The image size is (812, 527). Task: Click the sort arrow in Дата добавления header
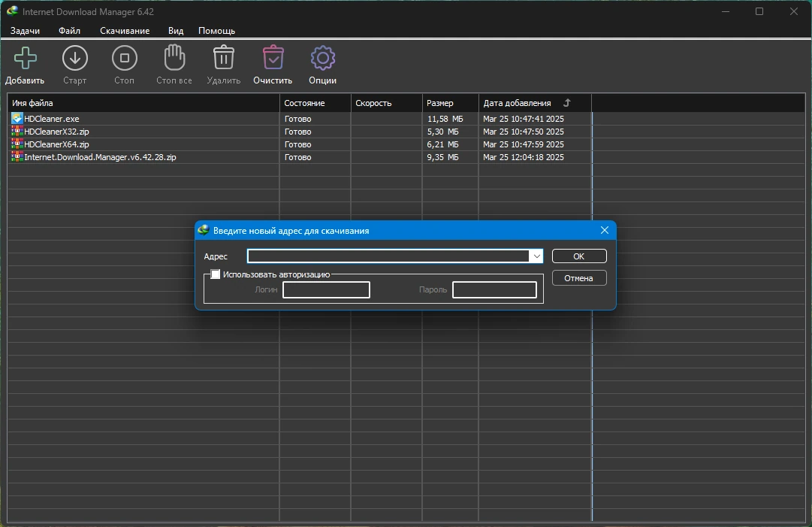(x=567, y=102)
